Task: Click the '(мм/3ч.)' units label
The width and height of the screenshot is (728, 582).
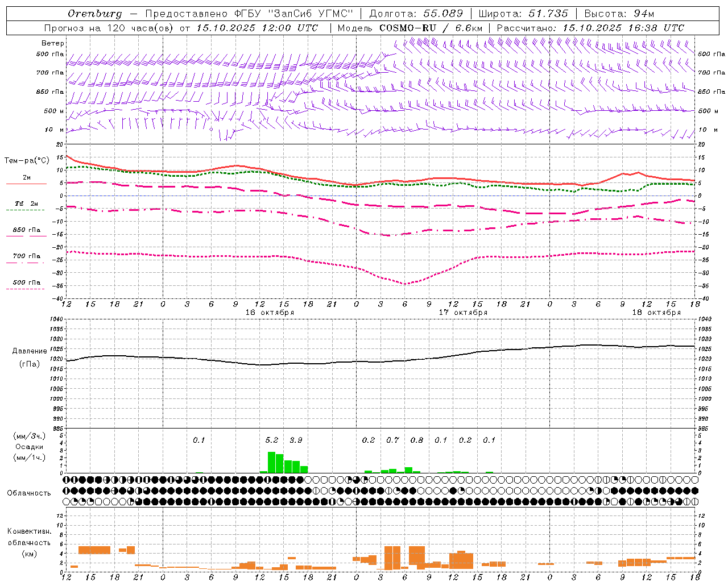Action: coord(30,436)
